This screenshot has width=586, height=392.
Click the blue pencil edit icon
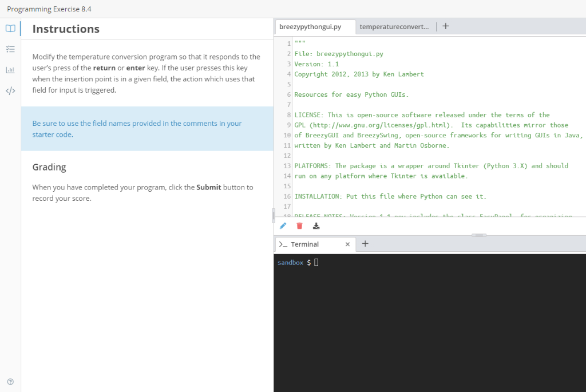283,225
